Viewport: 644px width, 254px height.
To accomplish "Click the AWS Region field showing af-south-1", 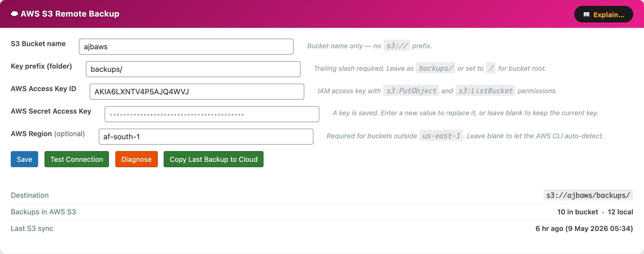I will [x=206, y=137].
